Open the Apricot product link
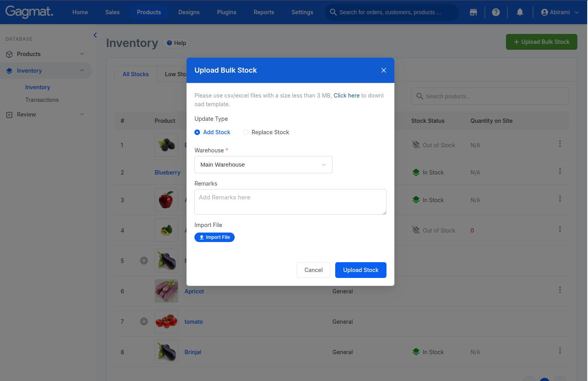This screenshot has height=381, width=588. pyautogui.click(x=194, y=291)
